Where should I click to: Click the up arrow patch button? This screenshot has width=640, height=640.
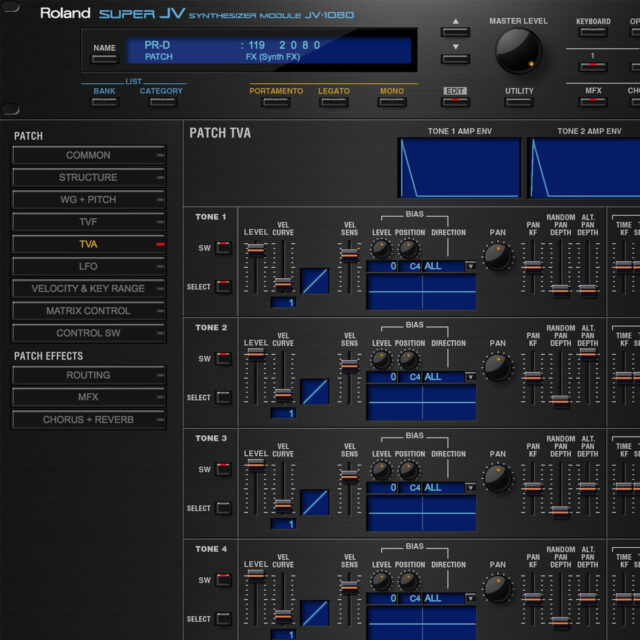tap(455, 32)
